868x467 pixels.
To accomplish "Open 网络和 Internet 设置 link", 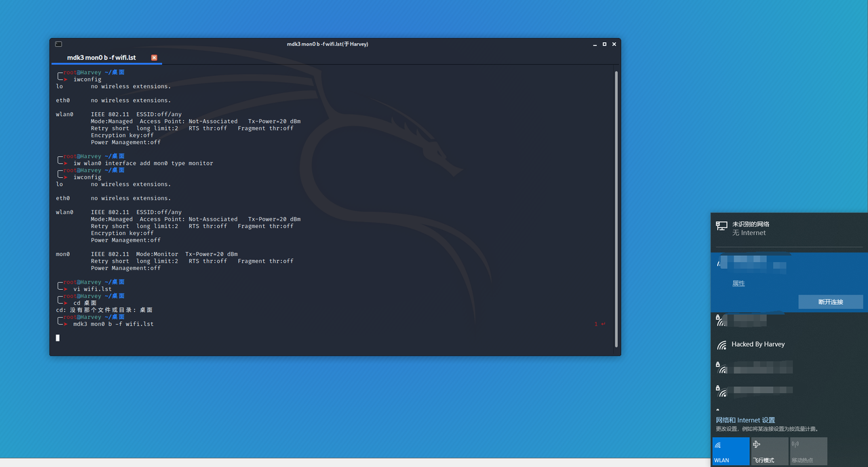I will click(745, 420).
